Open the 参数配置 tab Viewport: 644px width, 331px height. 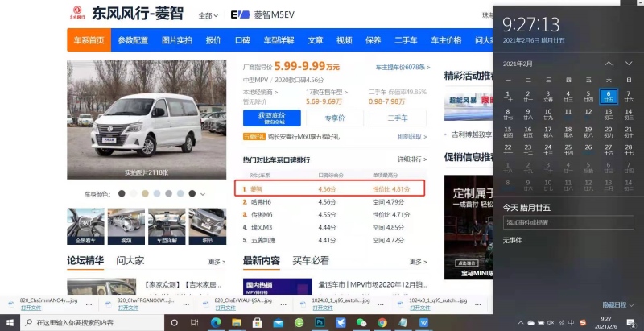point(133,40)
